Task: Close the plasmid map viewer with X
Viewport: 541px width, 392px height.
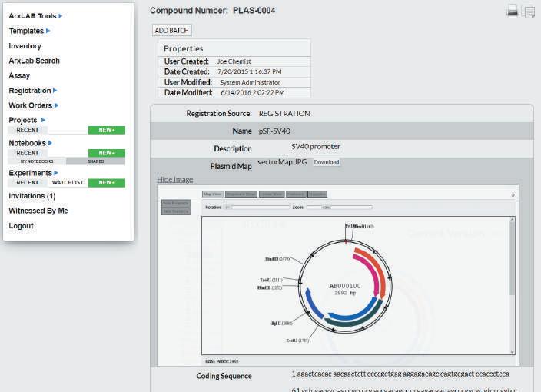Action: (513, 195)
